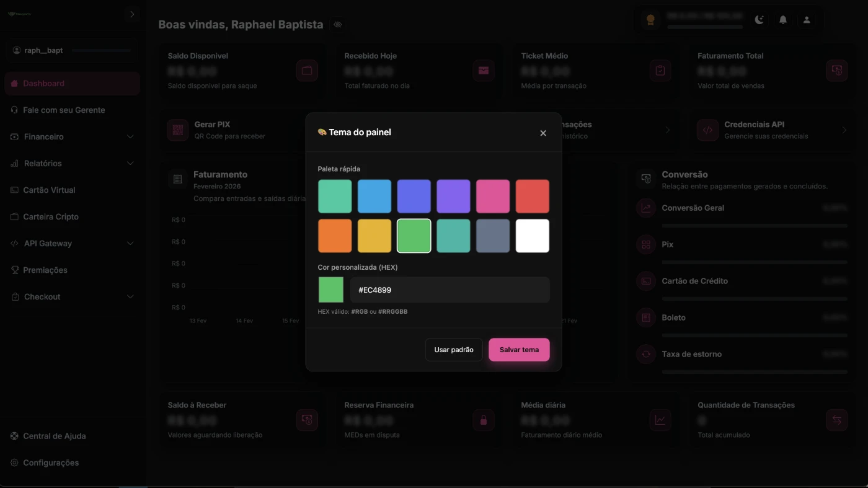Viewport: 868px width, 488px height.
Task: Click the Reserva Financeira lock icon
Action: pyautogui.click(x=484, y=420)
